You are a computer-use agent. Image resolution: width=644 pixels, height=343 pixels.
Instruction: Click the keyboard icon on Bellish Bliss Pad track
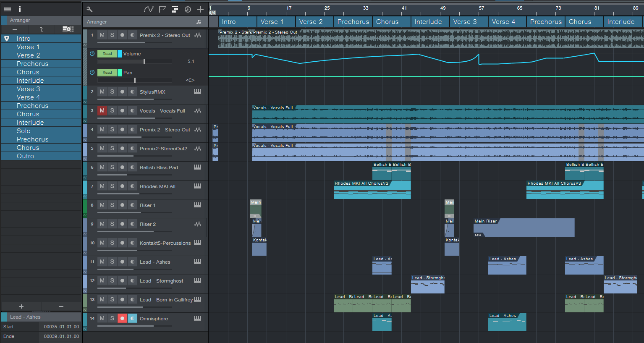[197, 168]
